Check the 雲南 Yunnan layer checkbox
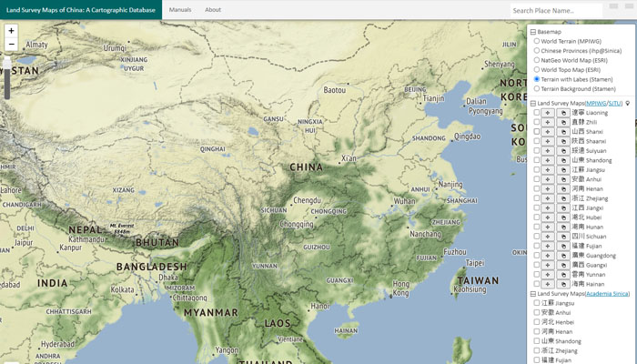637x364 pixels. [x=537, y=274]
